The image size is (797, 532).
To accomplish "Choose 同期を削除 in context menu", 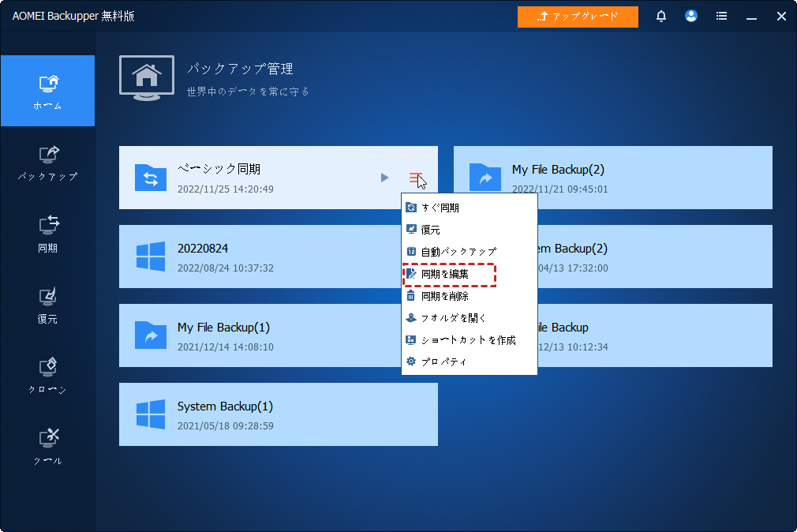I will pyautogui.click(x=470, y=296).
